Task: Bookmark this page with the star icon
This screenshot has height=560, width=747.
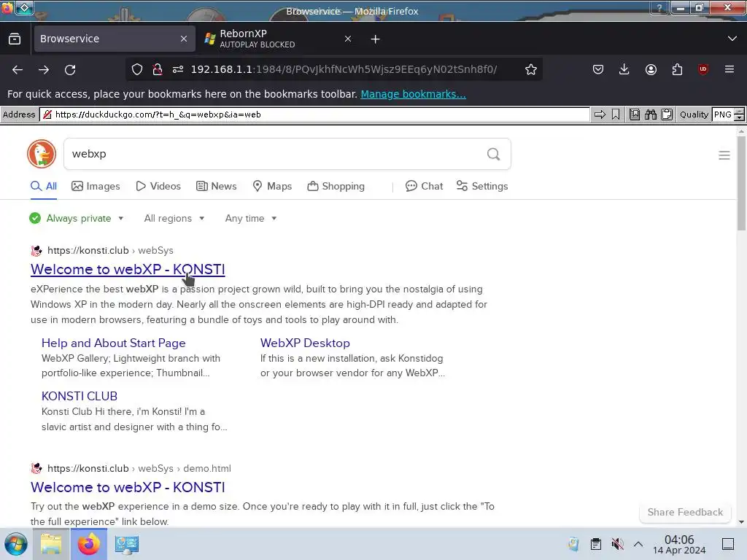Action: coord(531,69)
